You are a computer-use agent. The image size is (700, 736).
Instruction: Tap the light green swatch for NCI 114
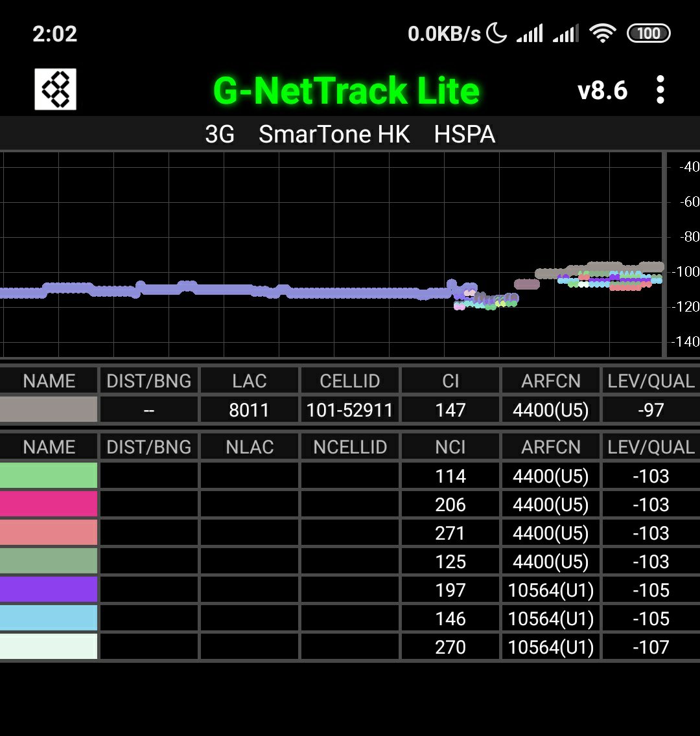click(x=49, y=476)
